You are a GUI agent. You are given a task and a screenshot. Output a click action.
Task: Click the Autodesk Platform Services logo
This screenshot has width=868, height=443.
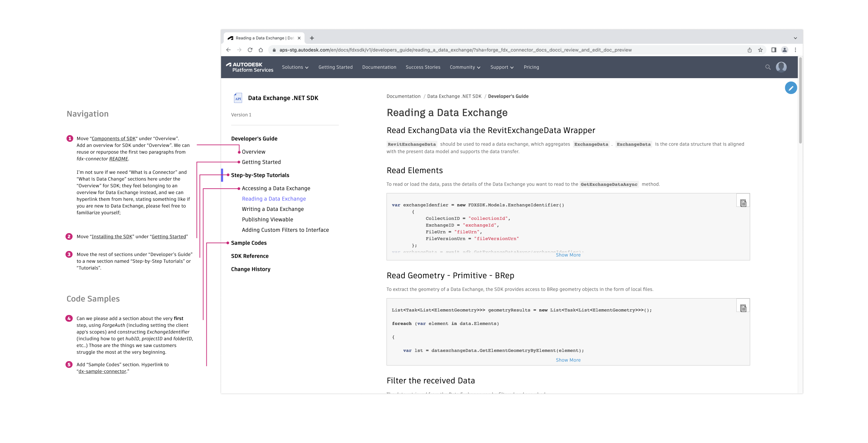[x=250, y=67]
